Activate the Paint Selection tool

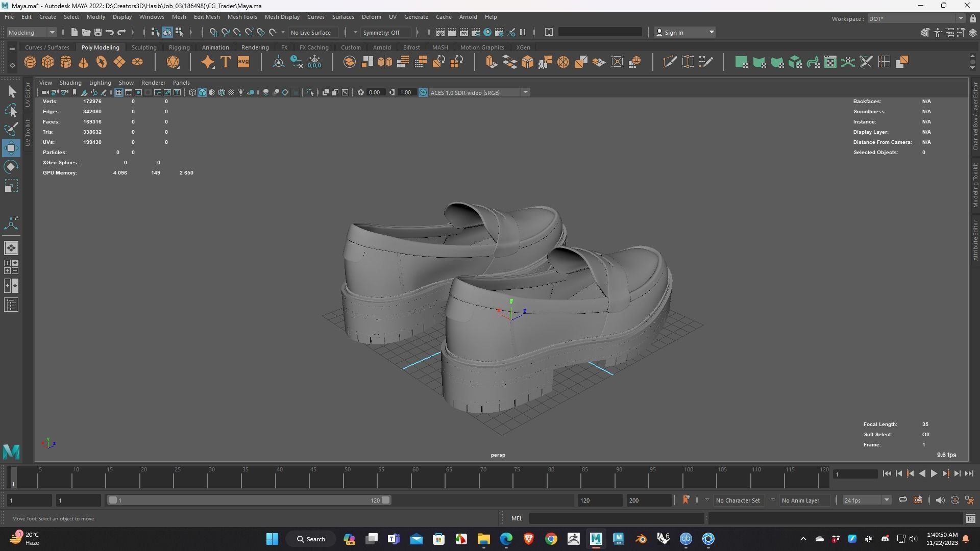[11, 129]
